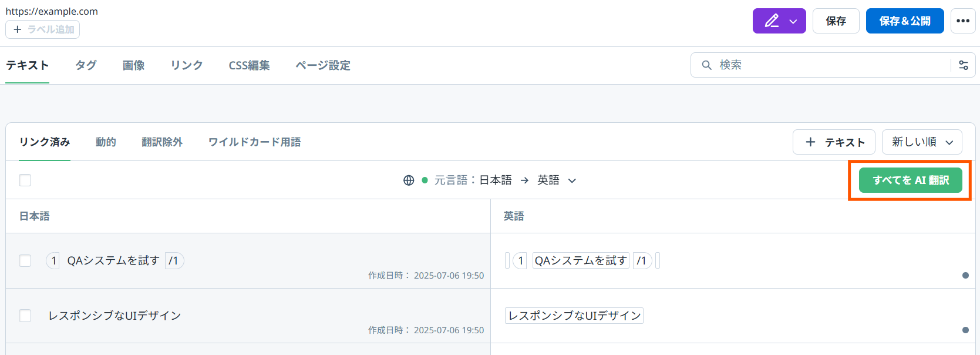Check the QAシステムを試す row checkbox

[x=25, y=260]
